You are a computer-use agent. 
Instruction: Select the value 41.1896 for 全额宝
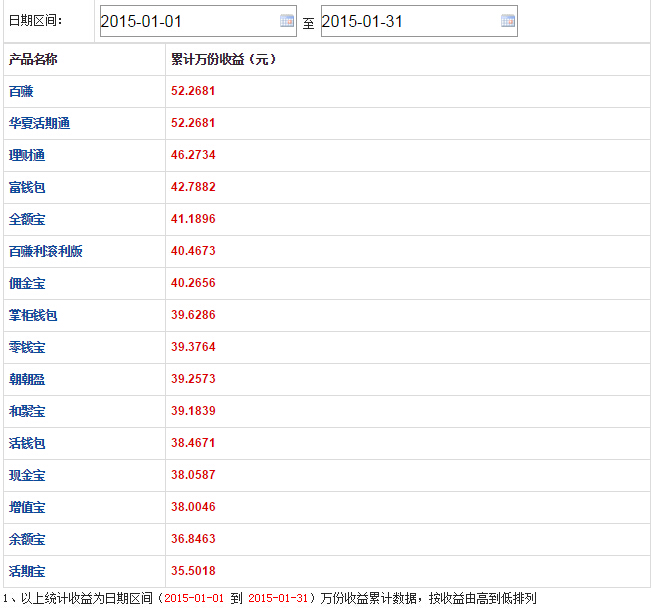click(x=193, y=219)
